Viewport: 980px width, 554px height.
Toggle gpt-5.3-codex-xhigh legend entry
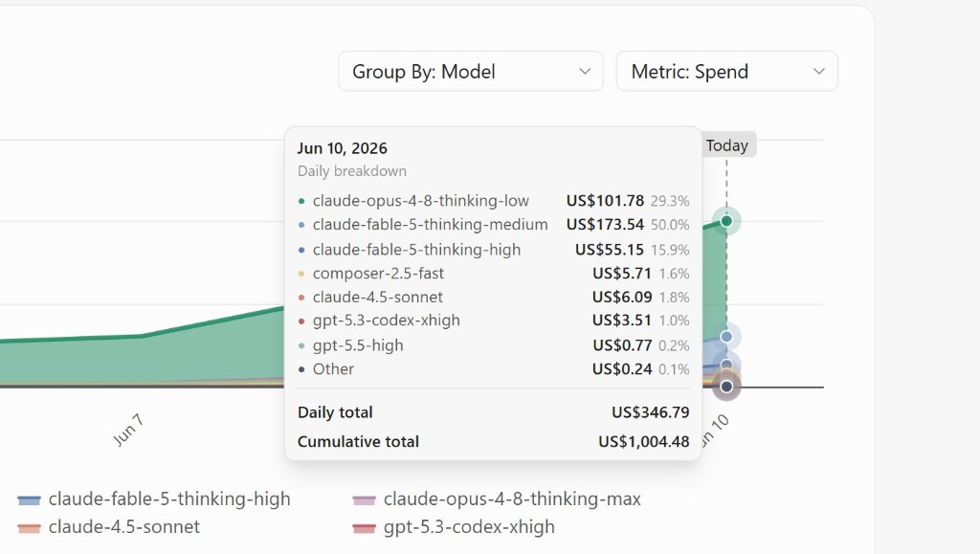[454, 527]
